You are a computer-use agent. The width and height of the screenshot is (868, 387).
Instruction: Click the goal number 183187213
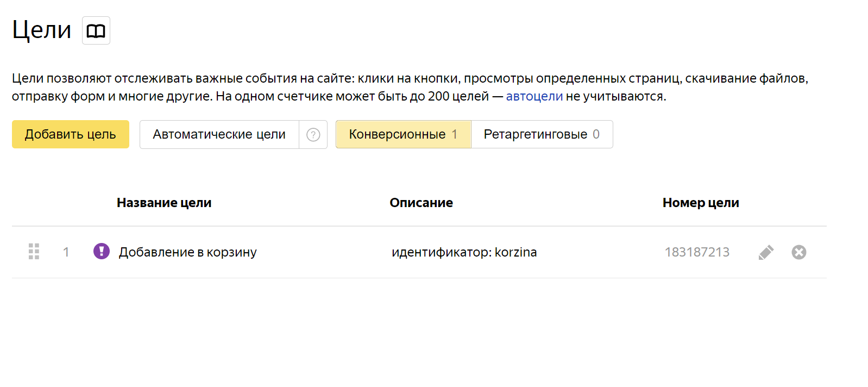click(x=697, y=252)
